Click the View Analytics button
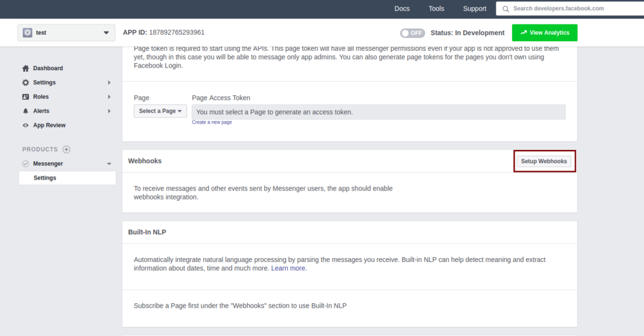This screenshot has width=644, height=336. click(544, 33)
